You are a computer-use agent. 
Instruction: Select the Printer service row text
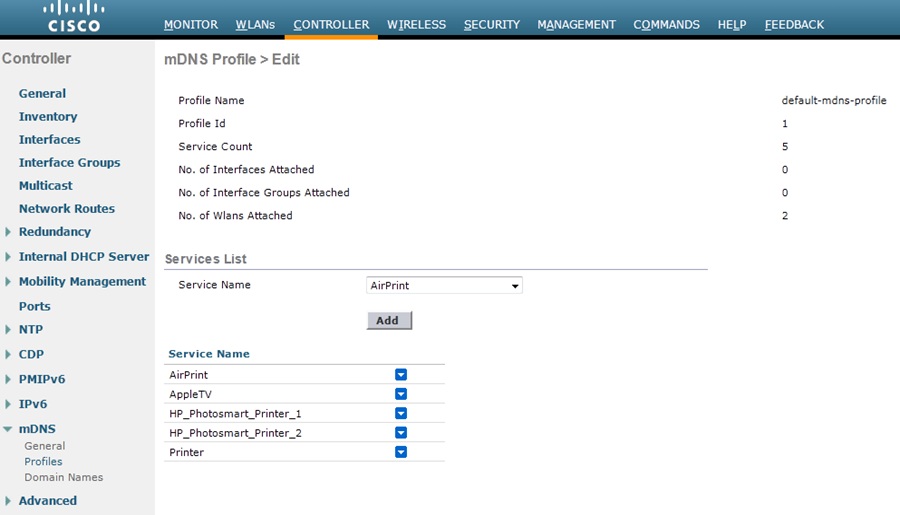[x=187, y=452]
